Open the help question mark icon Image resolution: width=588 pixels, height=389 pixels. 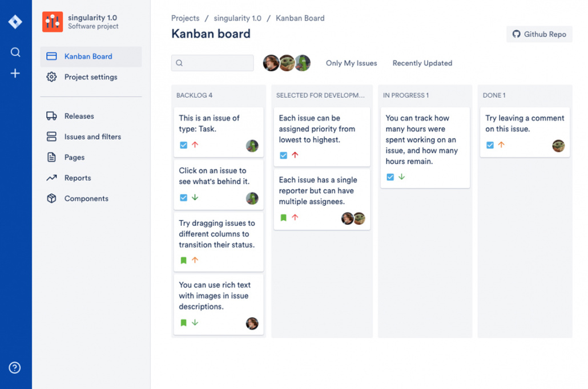click(x=15, y=368)
